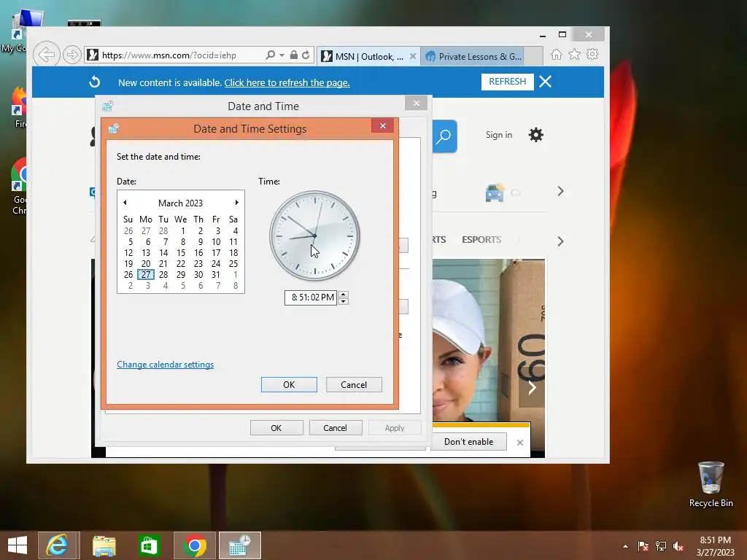Open Windows Store from the taskbar
This screenshot has width=747, height=560.
149,545
